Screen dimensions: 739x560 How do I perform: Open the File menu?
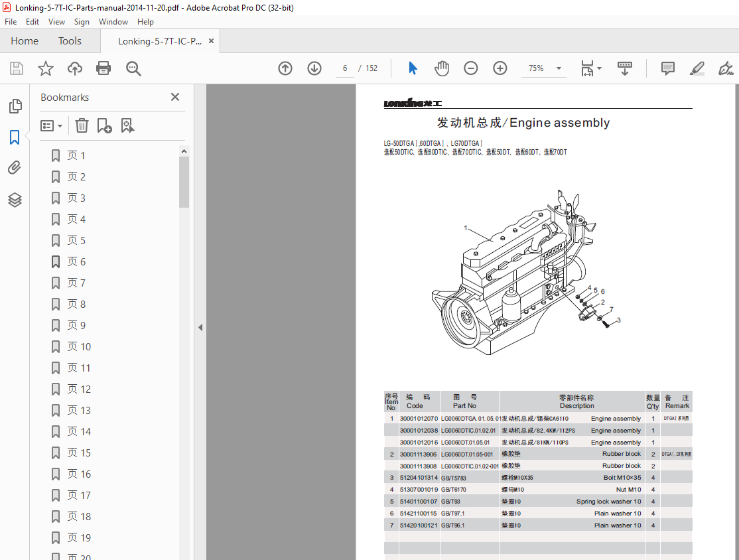click(x=11, y=22)
